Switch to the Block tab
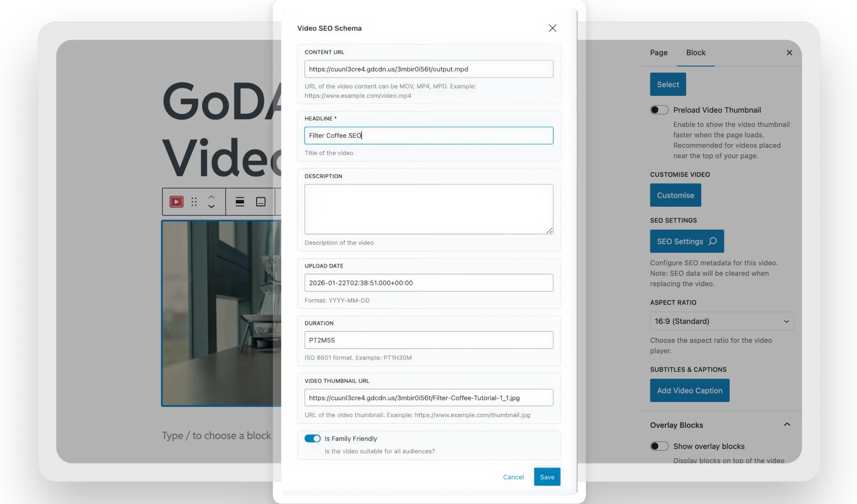The height and width of the screenshot is (504, 857). point(695,52)
